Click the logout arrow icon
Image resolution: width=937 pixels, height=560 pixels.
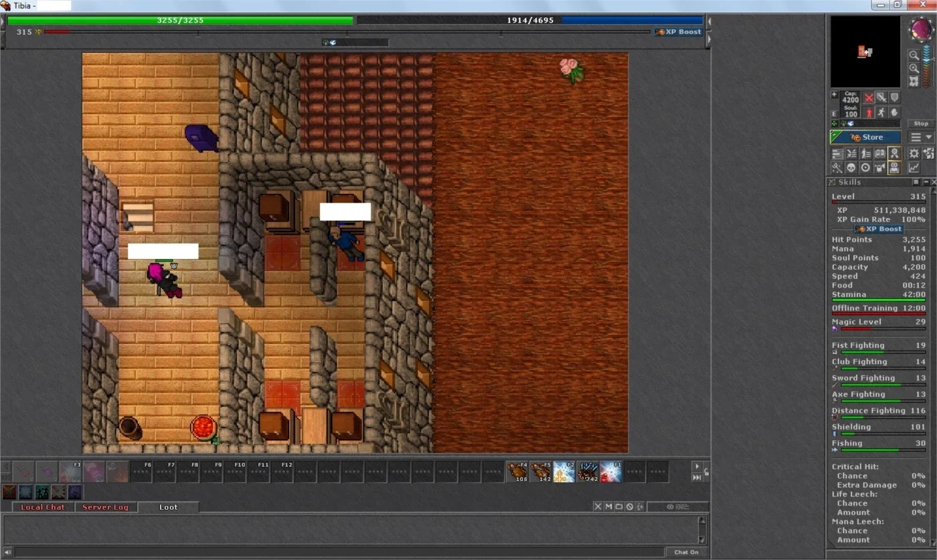pos(928,153)
